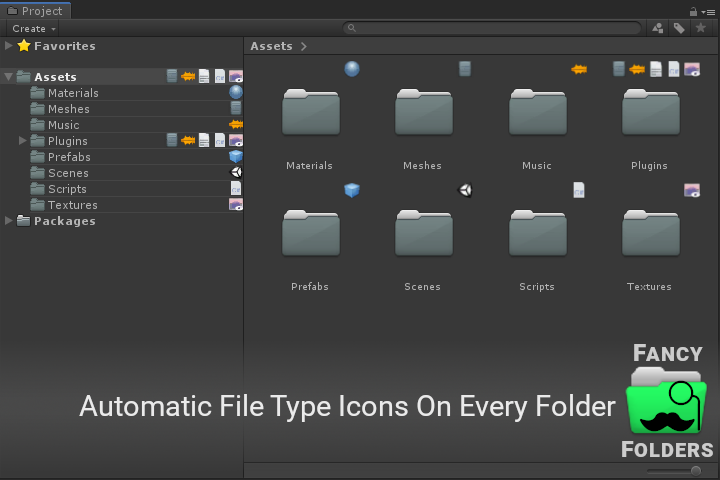Click the script icon on the Scripts tree row
This screenshot has width=720, height=480.
[x=236, y=188]
